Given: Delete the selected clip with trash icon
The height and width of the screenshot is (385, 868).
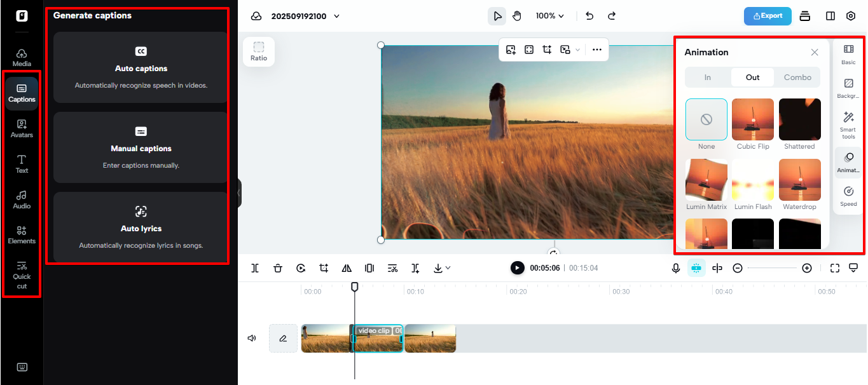Looking at the screenshot, I should 278,268.
